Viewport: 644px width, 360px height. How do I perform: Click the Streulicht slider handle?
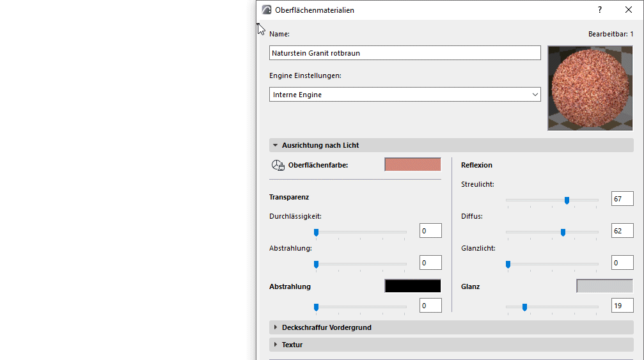pyautogui.click(x=567, y=201)
